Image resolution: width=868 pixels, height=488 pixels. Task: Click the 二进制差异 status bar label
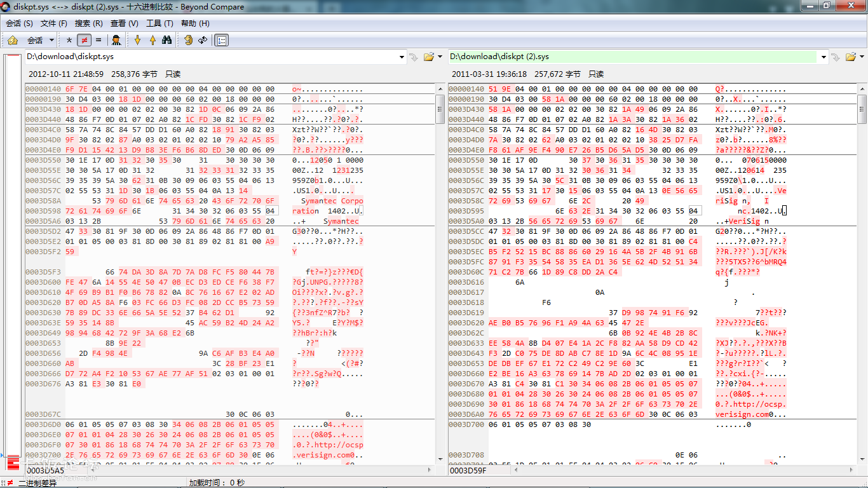pos(37,483)
